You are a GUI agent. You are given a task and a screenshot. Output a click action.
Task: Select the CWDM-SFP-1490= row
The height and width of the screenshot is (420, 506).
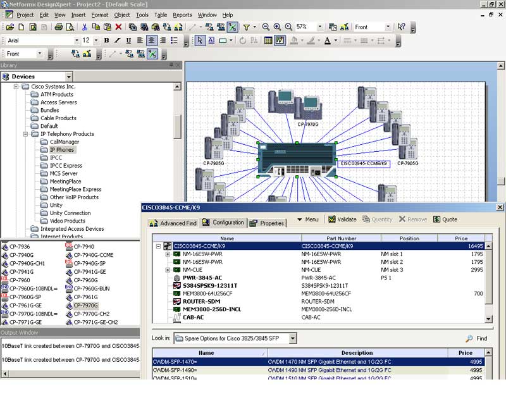pos(318,370)
